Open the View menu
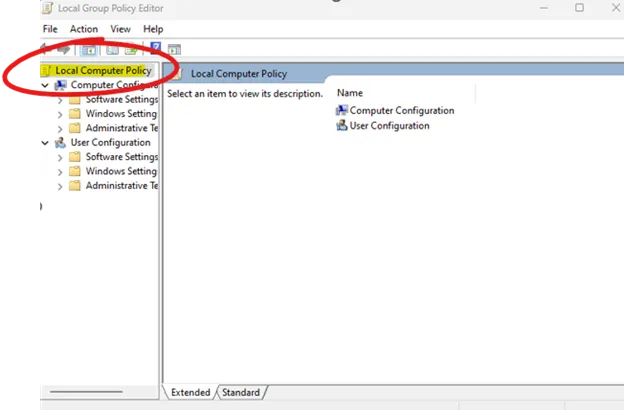The image size is (624, 410). (120, 29)
